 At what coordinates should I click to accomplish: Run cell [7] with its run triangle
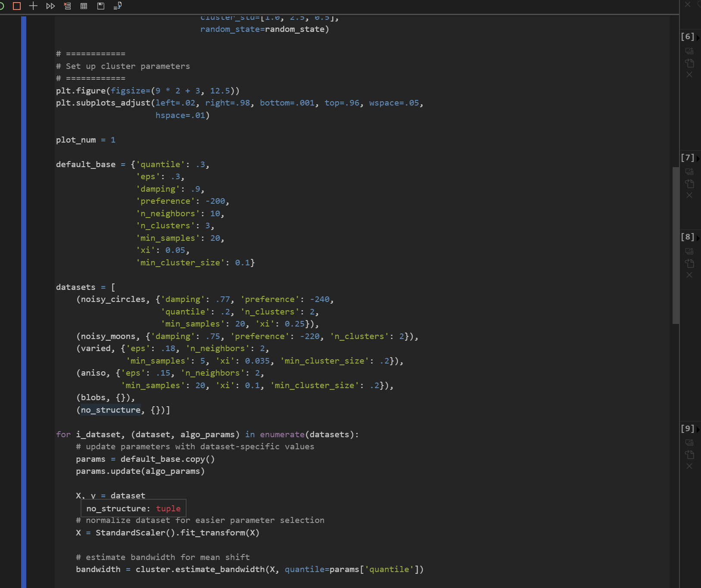pos(699,159)
